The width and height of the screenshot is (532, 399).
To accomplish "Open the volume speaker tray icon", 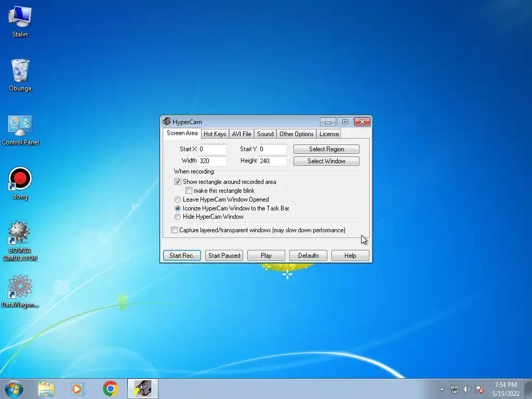I will tap(467, 389).
